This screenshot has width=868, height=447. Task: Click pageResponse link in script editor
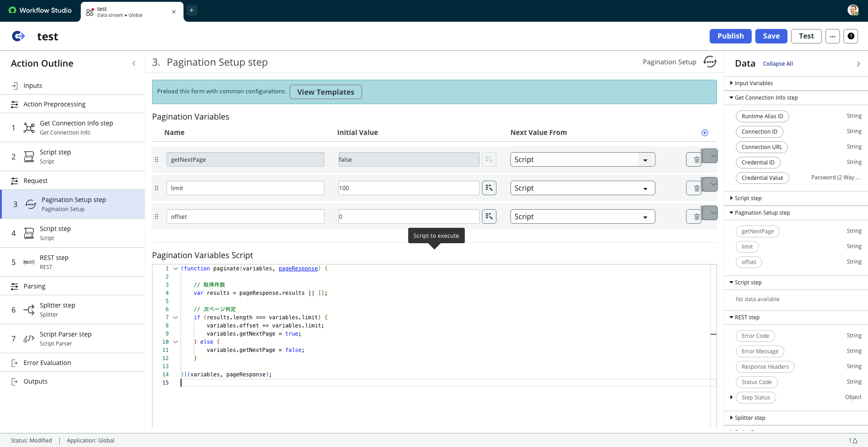pyautogui.click(x=298, y=269)
